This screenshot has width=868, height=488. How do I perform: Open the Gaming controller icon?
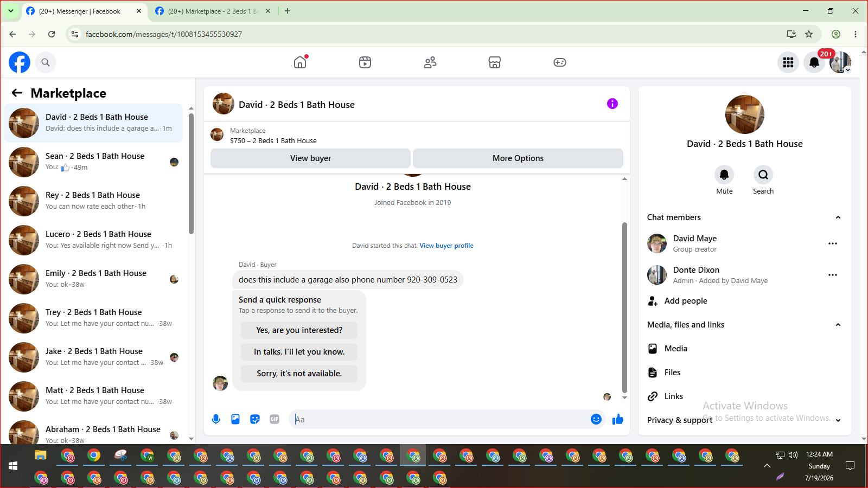coord(560,62)
